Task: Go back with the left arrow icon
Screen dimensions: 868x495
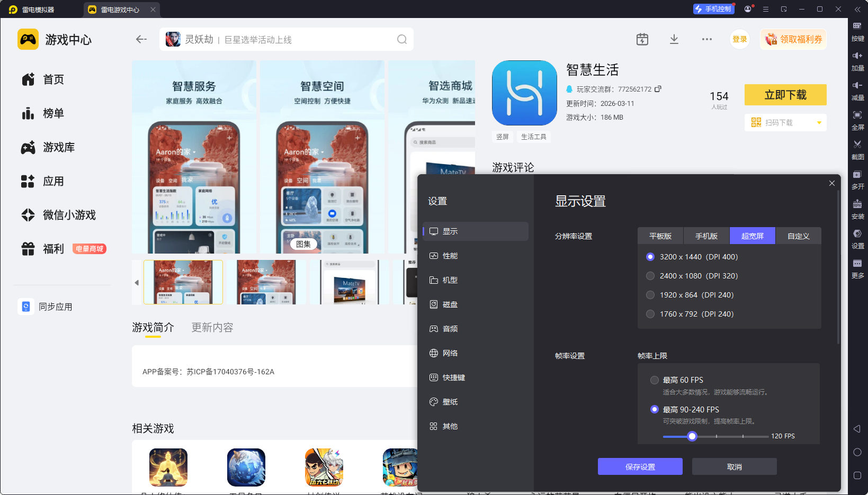Action: point(141,39)
